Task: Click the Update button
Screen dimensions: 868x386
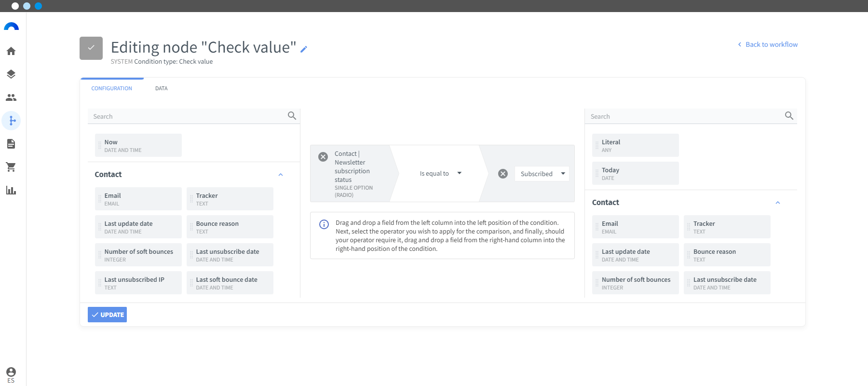Action: (x=107, y=315)
